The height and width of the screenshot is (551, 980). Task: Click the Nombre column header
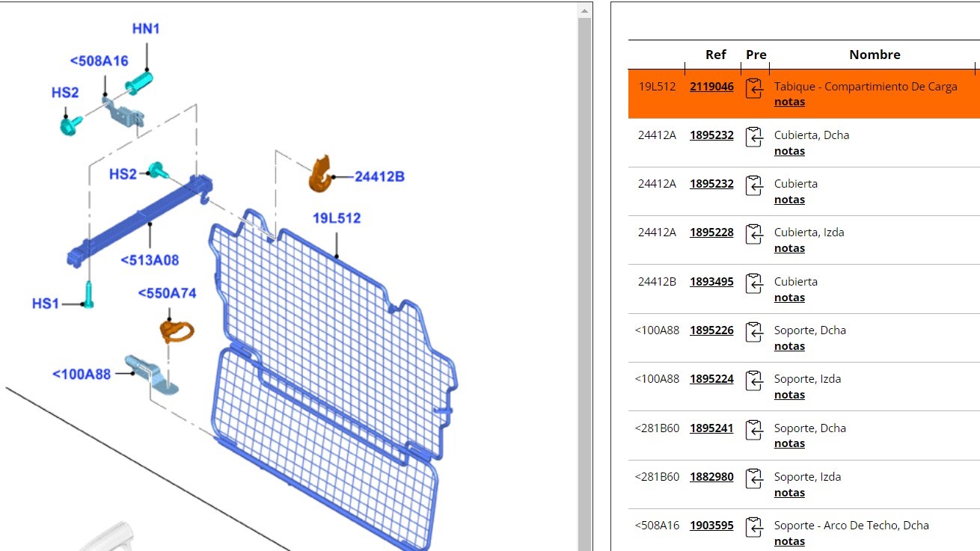tap(875, 55)
